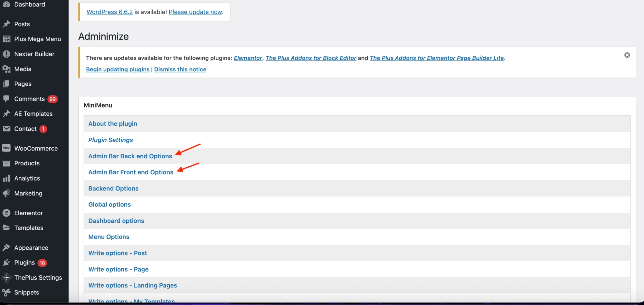644x305 pixels.
Task: Dismiss the plugin update notice with the X
Action: (627, 55)
